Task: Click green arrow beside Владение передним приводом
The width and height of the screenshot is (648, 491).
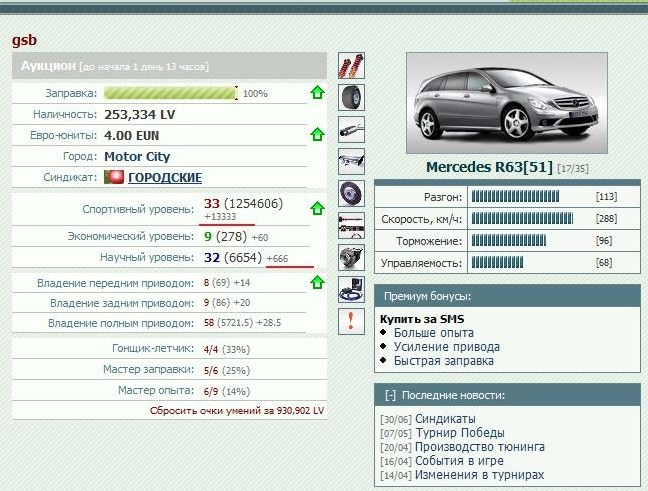Action: 317,282
